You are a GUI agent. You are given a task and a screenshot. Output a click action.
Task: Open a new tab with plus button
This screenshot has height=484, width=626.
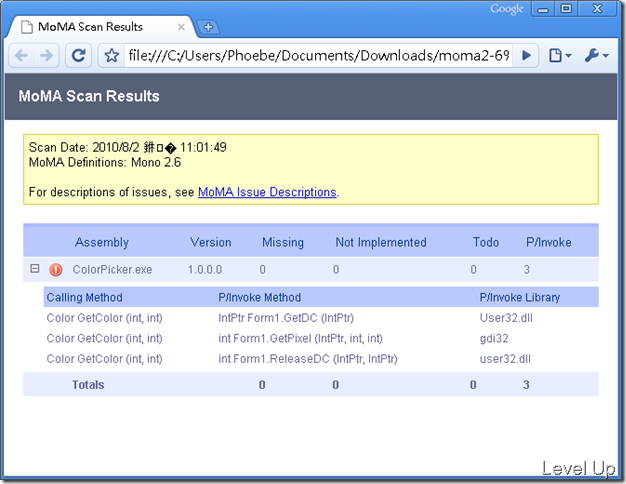(208, 27)
